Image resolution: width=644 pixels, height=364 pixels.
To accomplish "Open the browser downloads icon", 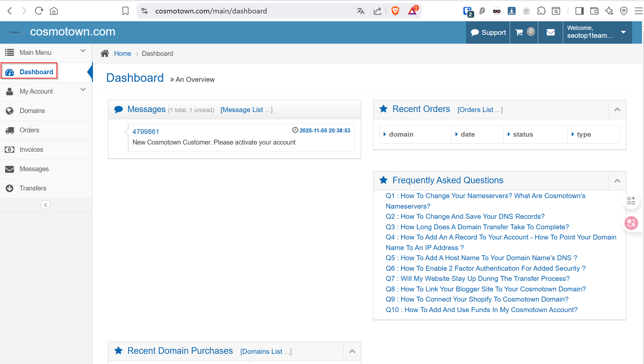I will pos(512,11).
